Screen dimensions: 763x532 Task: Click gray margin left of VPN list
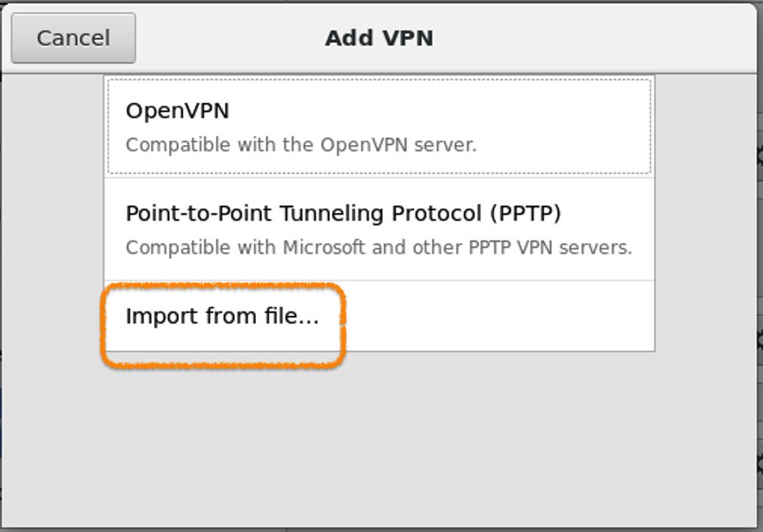click(53, 227)
